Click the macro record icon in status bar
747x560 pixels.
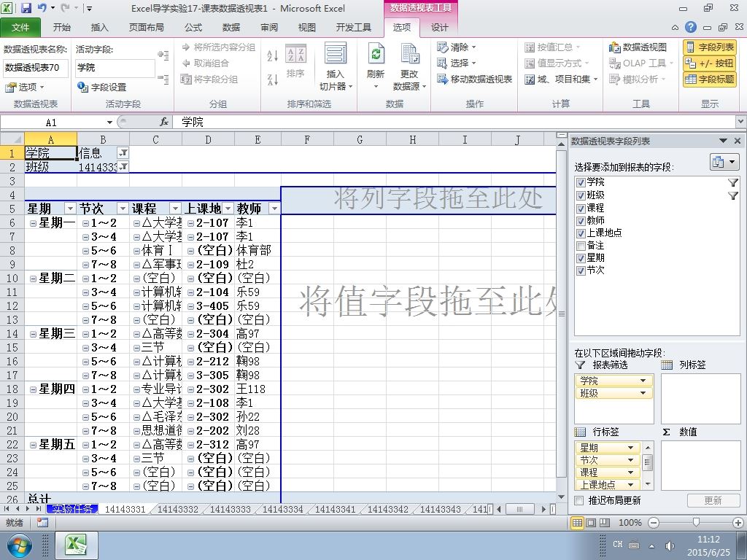(x=42, y=523)
